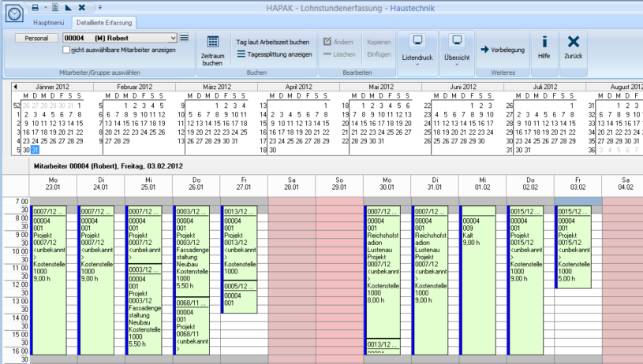This screenshot has width=643, height=364.
Task: Click the Vorbelegung arrow button
Action: [x=503, y=50]
